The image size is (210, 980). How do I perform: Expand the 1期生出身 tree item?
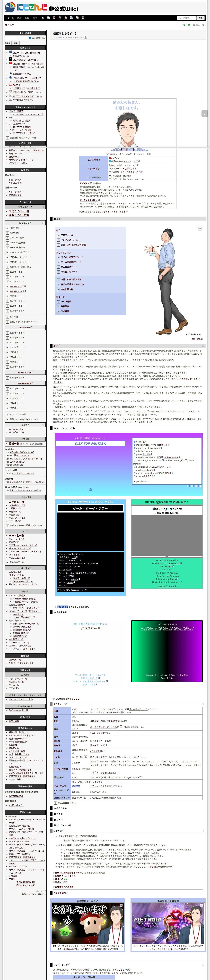click(7, 228)
